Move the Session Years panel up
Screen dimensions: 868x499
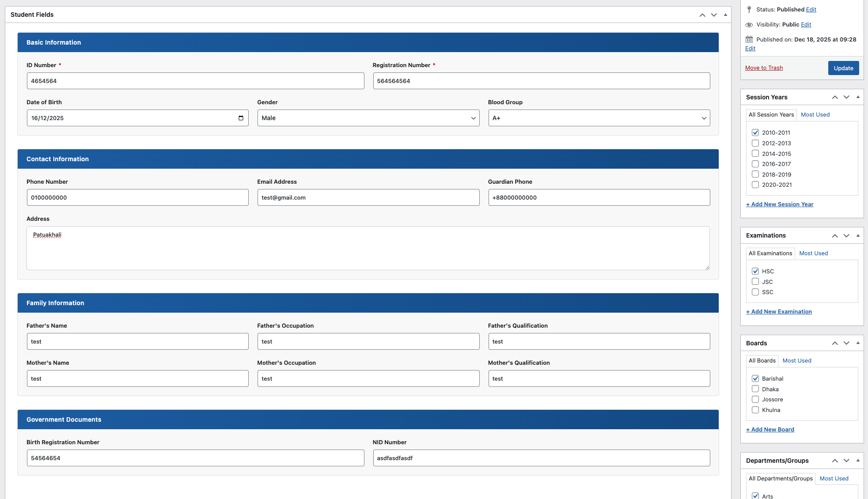835,97
